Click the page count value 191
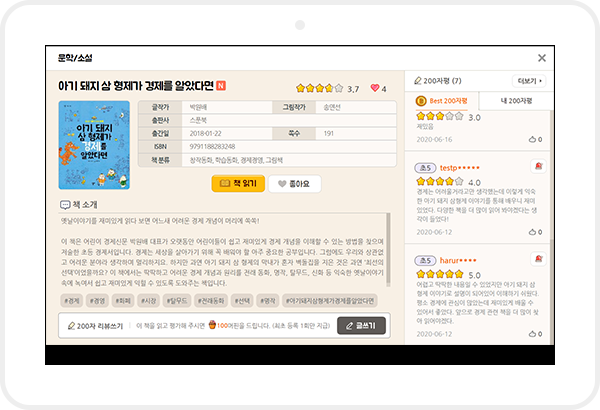Viewport: 600px width, 410px height. (x=329, y=134)
